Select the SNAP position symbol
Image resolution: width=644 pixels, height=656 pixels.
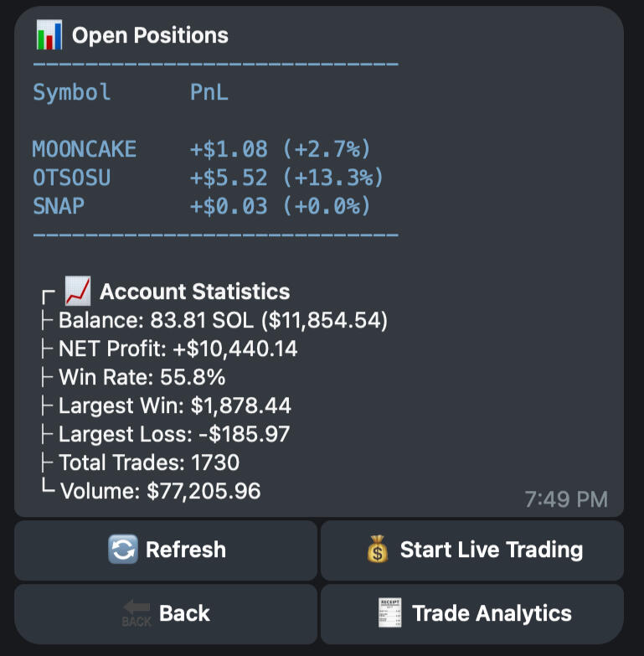point(59,206)
